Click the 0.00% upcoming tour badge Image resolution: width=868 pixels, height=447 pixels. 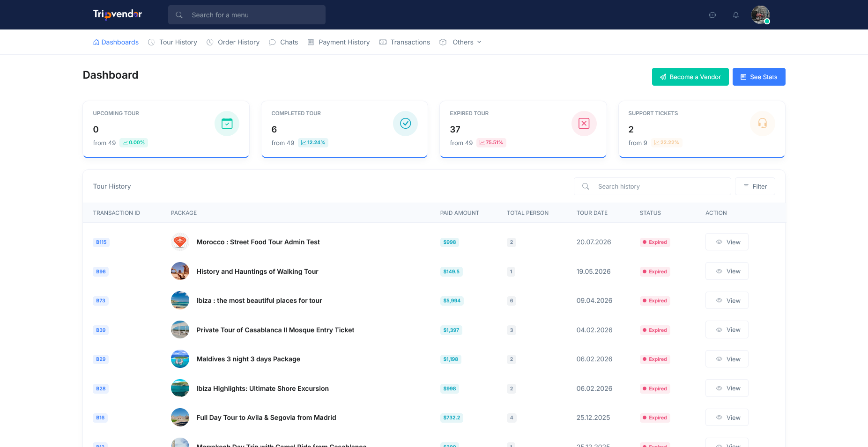tap(134, 143)
